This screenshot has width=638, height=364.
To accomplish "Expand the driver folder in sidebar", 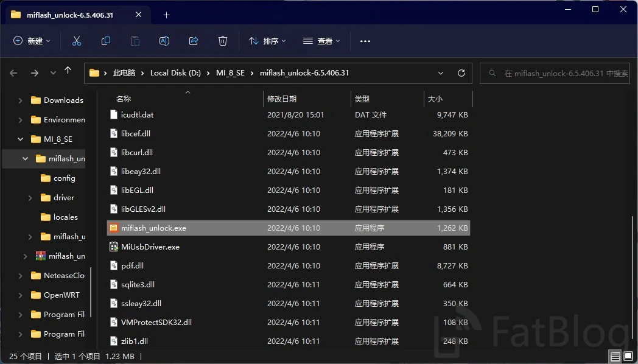I will tap(30, 198).
